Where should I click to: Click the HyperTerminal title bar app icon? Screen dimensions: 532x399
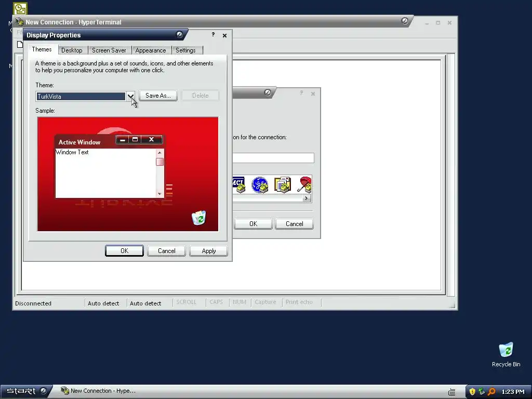19,21
